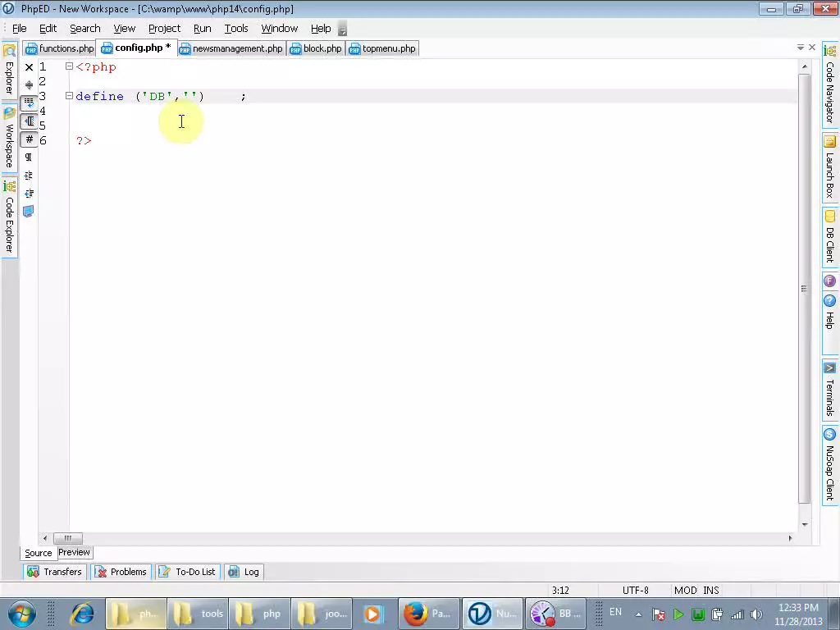Collapse the php opening tag code fold

pyautogui.click(x=69, y=66)
